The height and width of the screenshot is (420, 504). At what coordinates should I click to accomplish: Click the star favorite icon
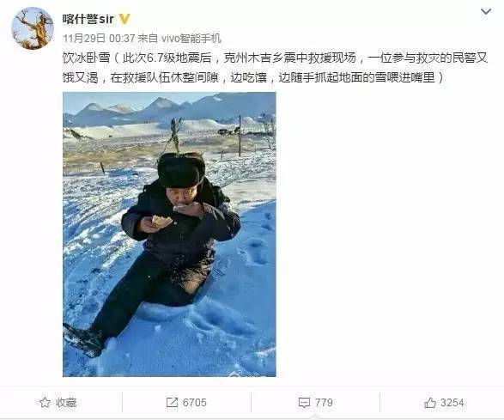coord(45,402)
